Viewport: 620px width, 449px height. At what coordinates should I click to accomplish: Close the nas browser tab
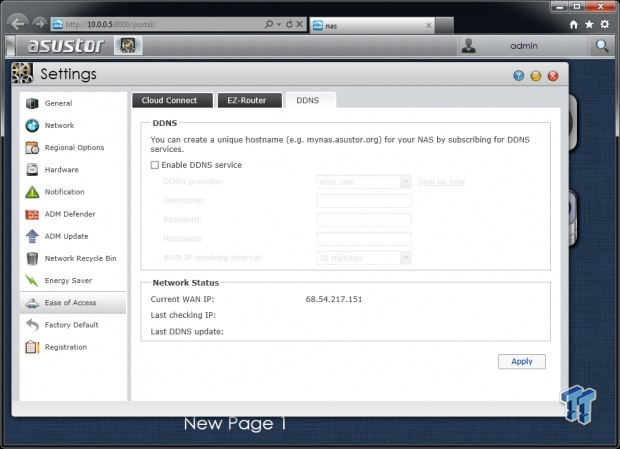click(x=429, y=26)
